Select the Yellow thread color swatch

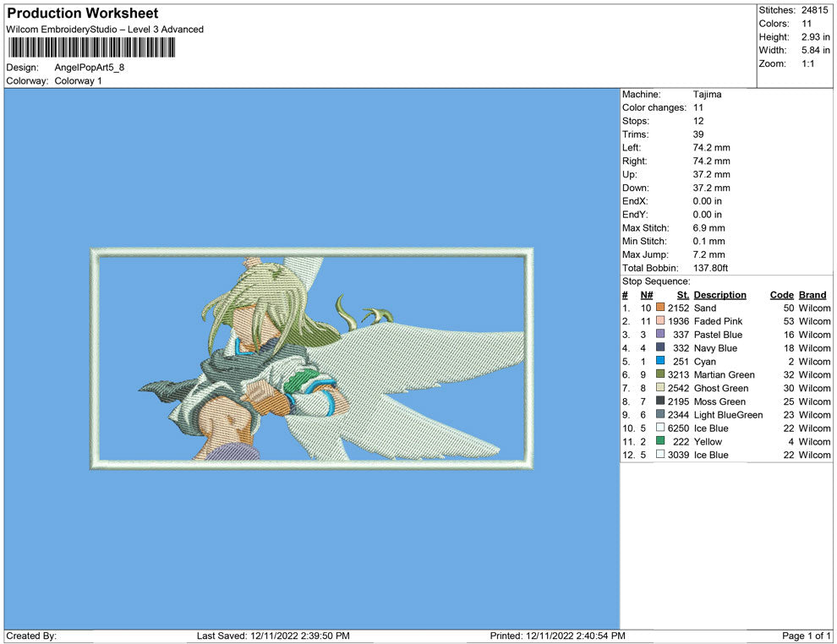pyautogui.click(x=660, y=441)
